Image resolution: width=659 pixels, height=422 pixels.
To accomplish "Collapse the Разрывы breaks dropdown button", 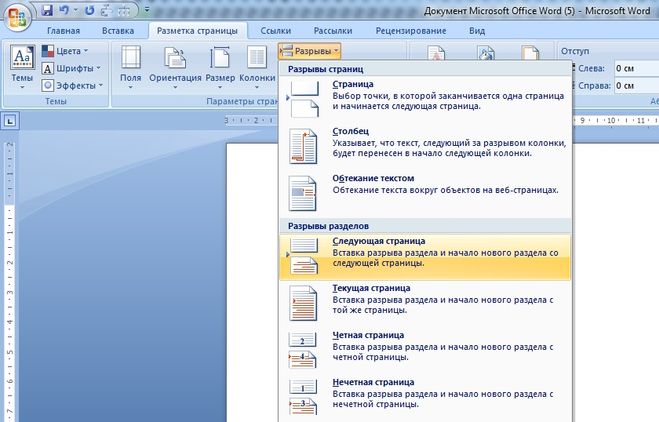I will point(309,51).
